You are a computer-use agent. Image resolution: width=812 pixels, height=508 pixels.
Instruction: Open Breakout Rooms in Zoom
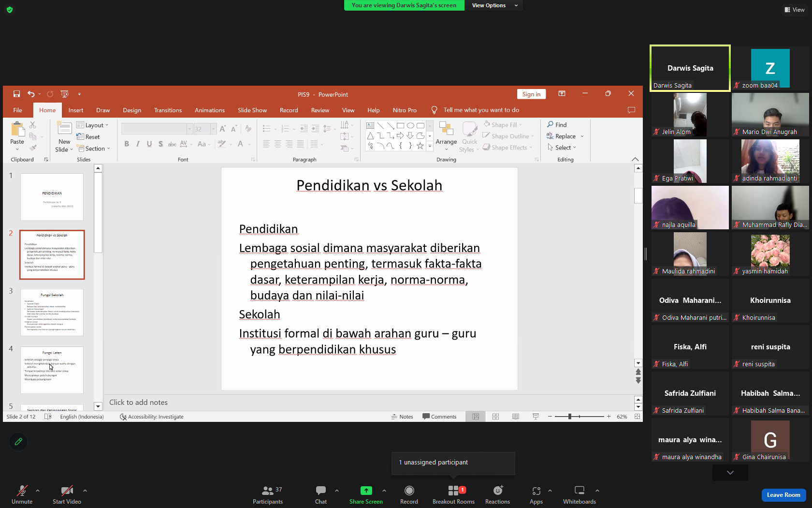pos(453,495)
